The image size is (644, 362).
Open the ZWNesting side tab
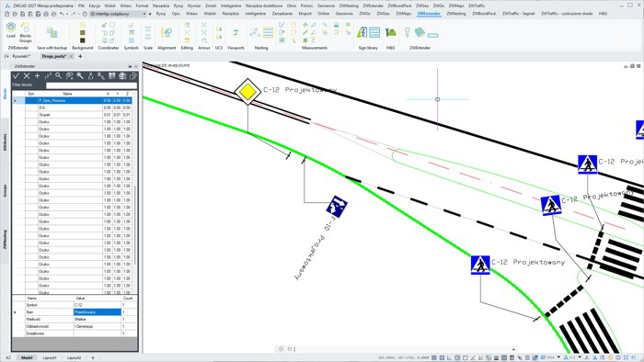pyautogui.click(x=5, y=239)
